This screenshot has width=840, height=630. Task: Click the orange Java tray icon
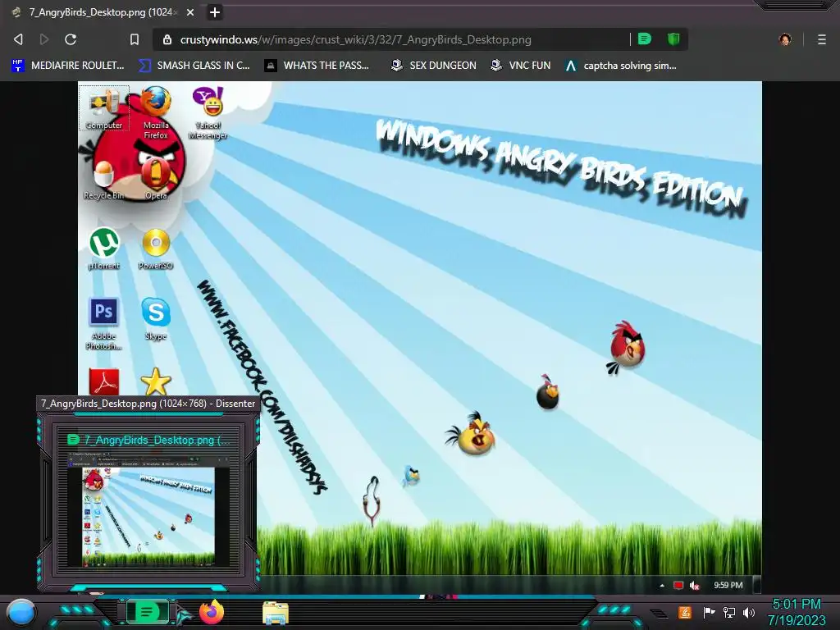click(x=685, y=612)
